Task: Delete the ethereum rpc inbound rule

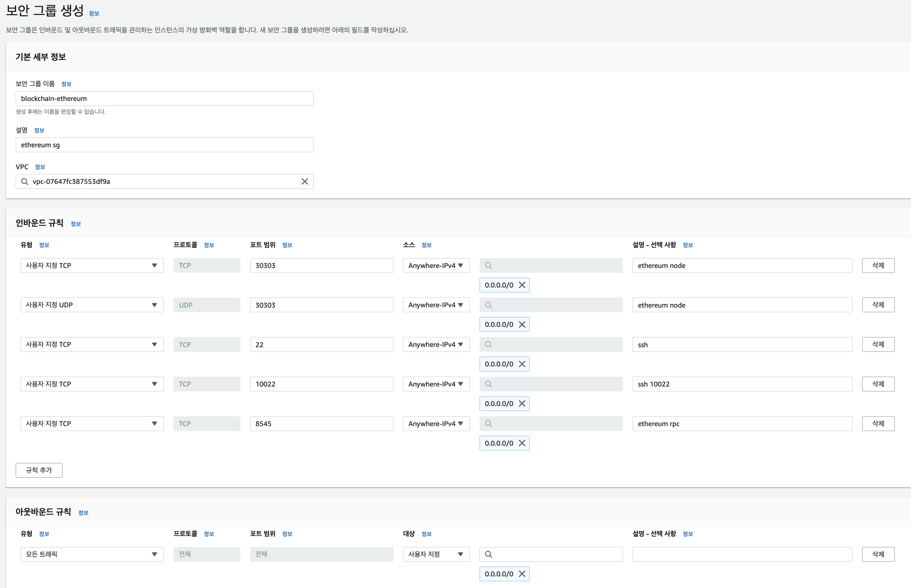Action: click(x=878, y=423)
